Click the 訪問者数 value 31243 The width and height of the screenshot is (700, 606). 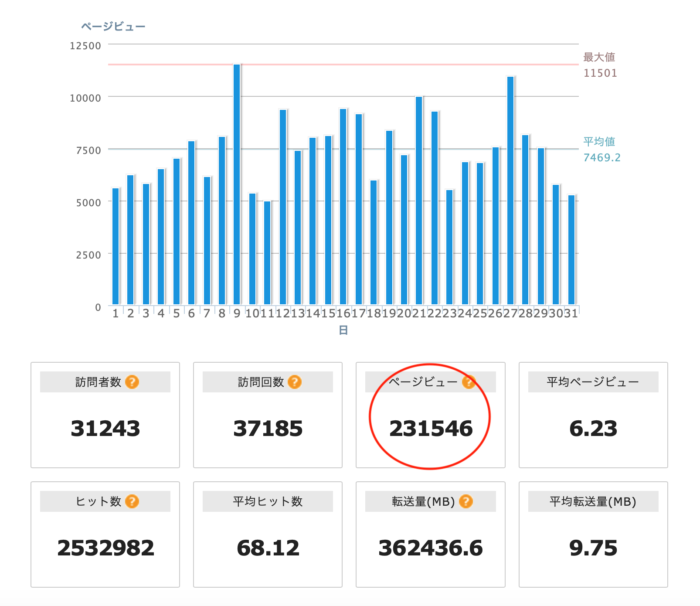pyautogui.click(x=105, y=429)
